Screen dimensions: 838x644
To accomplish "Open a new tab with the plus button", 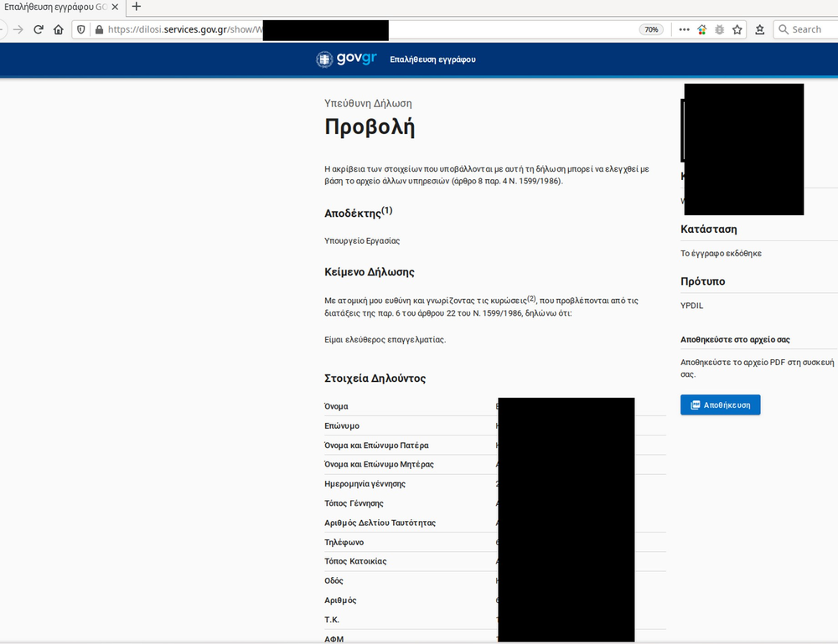I will click(x=137, y=7).
